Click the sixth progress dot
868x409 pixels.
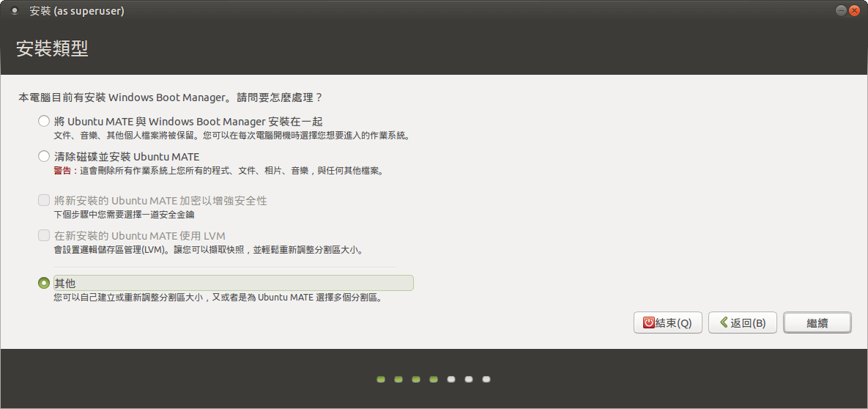(469, 380)
